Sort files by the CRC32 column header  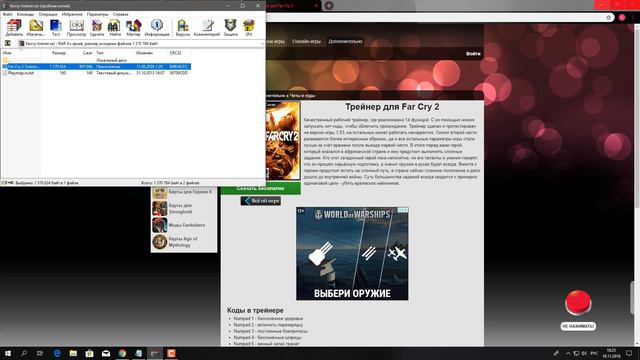click(x=175, y=53)
